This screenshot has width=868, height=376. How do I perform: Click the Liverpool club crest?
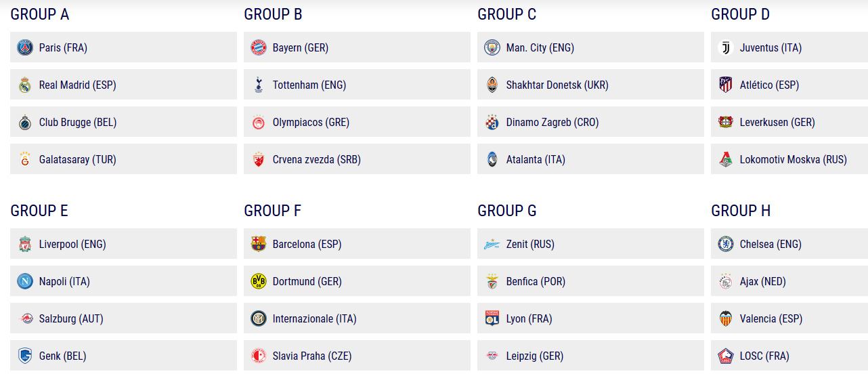click(25, 244)
